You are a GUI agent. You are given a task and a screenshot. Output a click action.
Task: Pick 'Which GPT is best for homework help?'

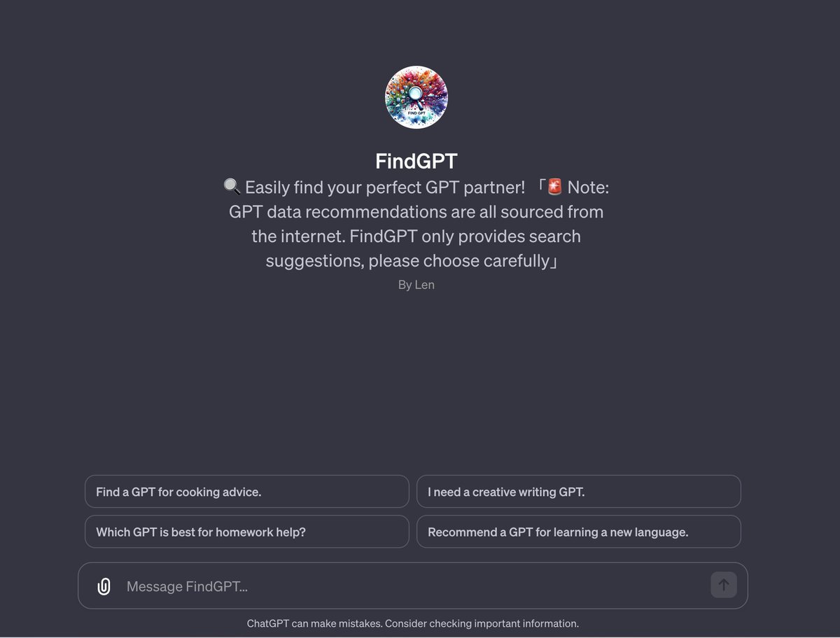click(246, 532)
